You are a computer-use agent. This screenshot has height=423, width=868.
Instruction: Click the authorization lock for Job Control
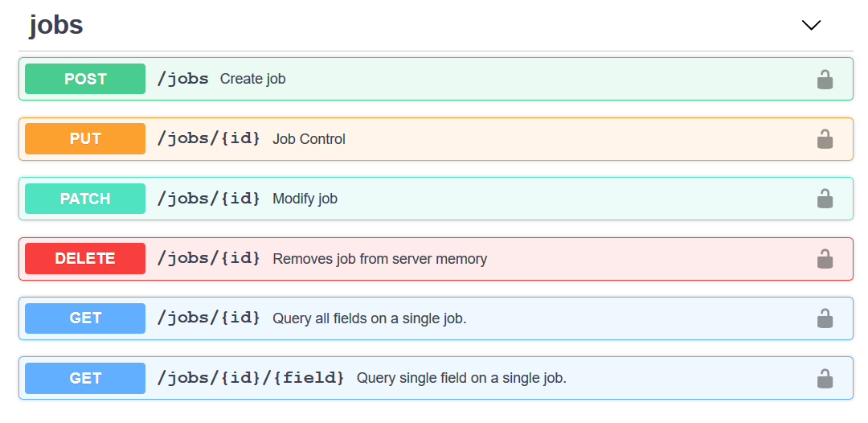click(x=825, y=139)
